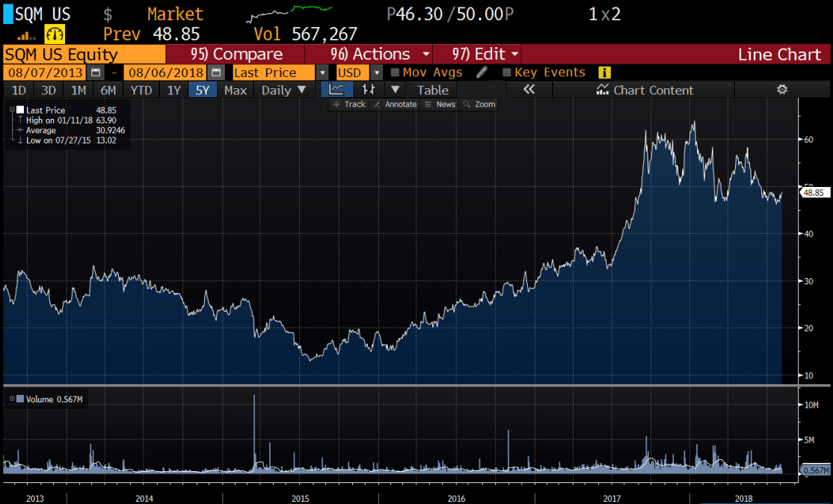The height and width of the screenshot is (504, 833).
Task: Click the pencil edit icon beside Mov Avgs
Action: (x=482, y=73)
